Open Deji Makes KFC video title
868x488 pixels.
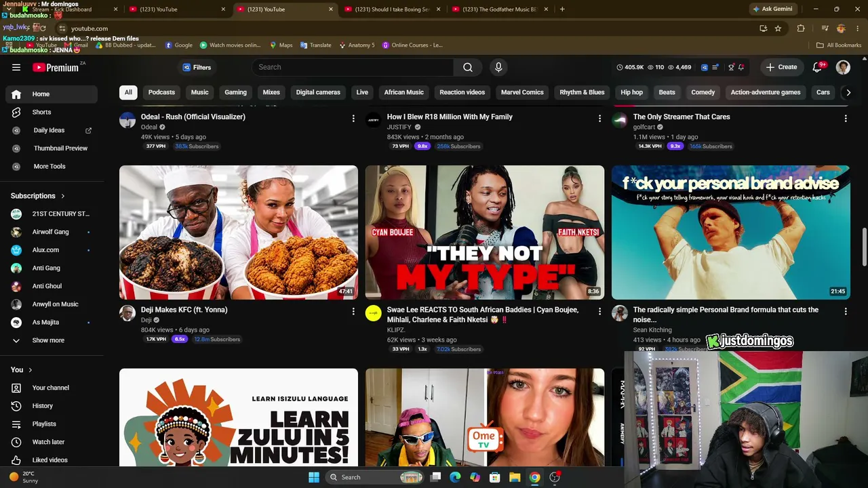click(184, 310)
